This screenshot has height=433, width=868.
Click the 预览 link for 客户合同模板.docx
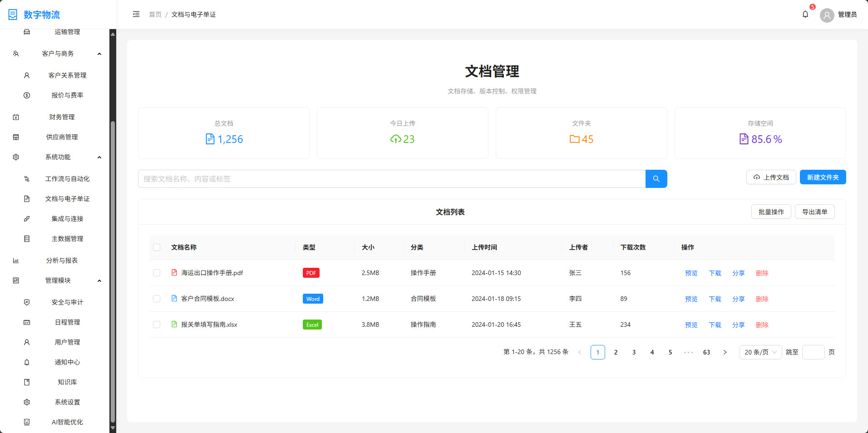coord(691,299)
